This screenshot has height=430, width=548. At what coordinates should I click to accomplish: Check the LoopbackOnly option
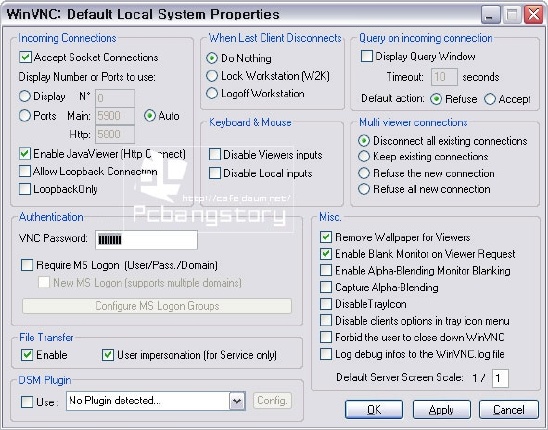pos(25,189)
